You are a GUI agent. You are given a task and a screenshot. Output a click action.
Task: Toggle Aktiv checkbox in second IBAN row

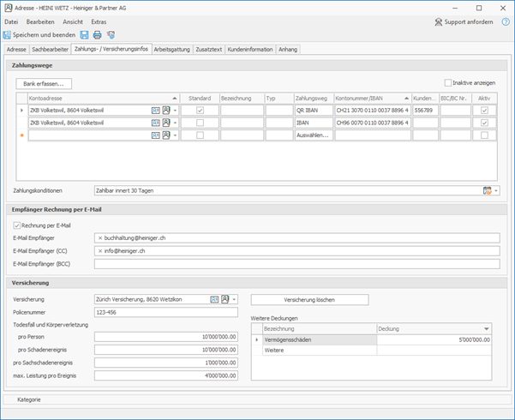coord(484,123)
